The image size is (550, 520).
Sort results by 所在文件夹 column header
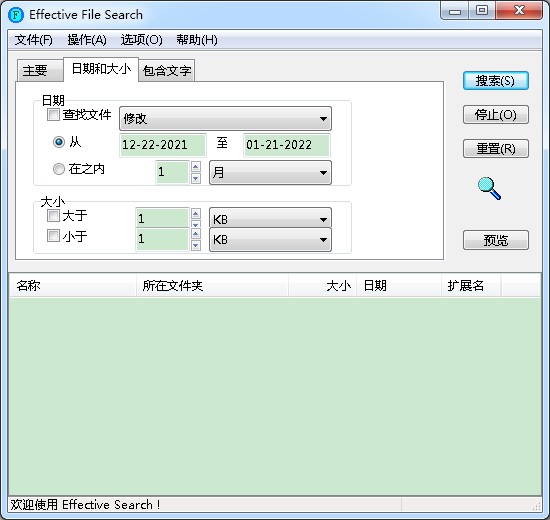[212, 286]
